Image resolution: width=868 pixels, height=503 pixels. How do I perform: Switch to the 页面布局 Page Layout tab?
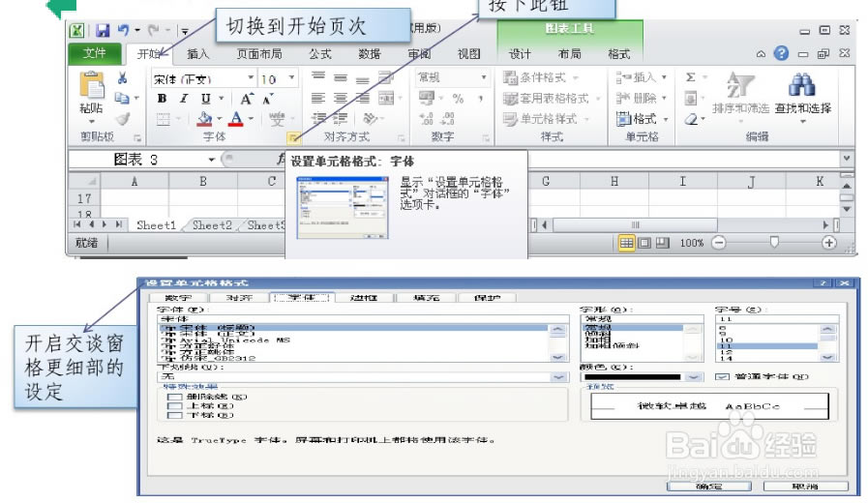click(259, 53)
